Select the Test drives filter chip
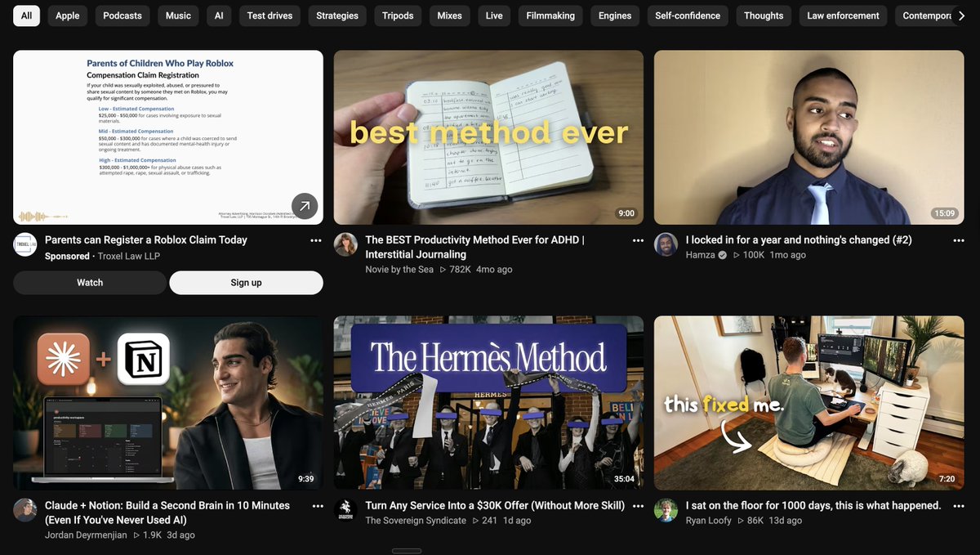This screenshot has width=980, height=555. [x=269, y=16]
